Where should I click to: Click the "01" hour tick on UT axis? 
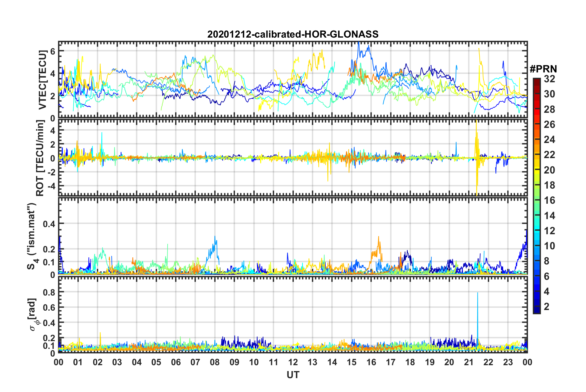pos(78,362)
